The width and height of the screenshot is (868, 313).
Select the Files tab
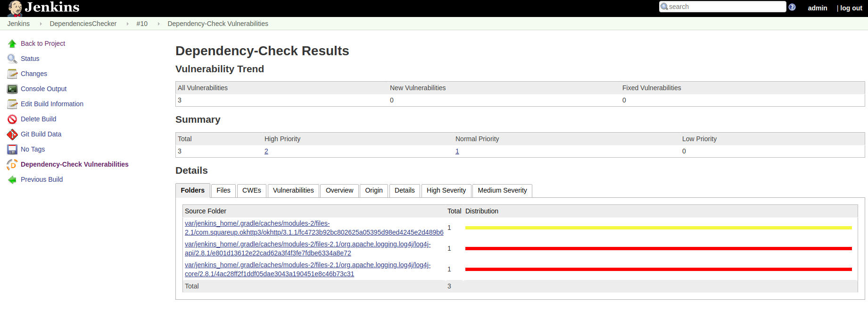pyautogui.click(x=223, y=190)
